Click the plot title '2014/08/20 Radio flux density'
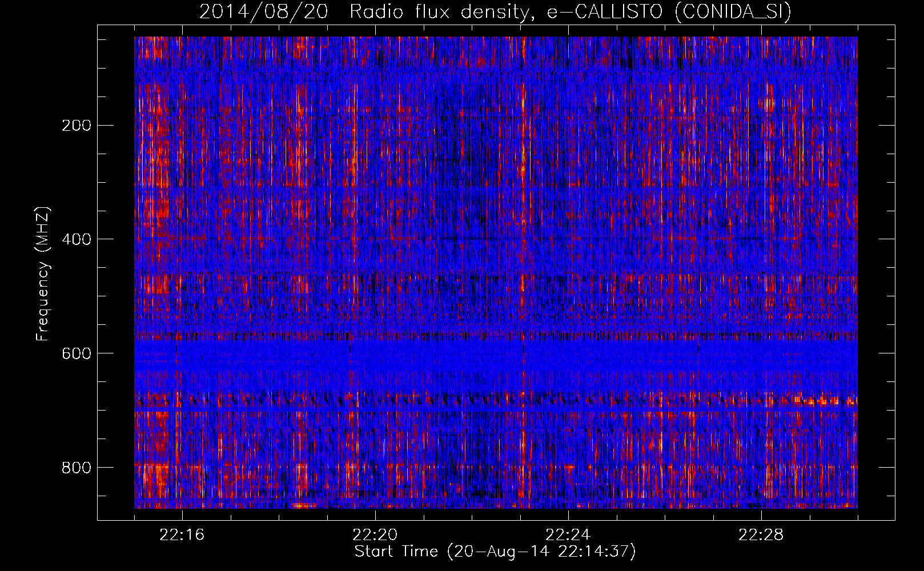The width and height of the screenshot is (924, 571). (x=495, y=12)
